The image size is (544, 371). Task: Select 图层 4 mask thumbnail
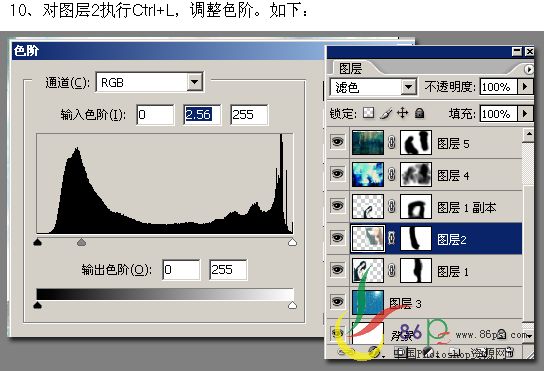416,174
